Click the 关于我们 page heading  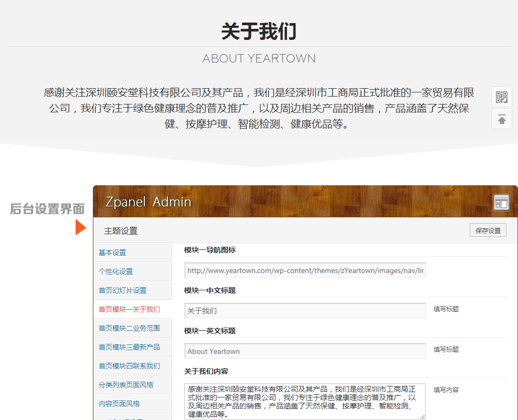259,31
